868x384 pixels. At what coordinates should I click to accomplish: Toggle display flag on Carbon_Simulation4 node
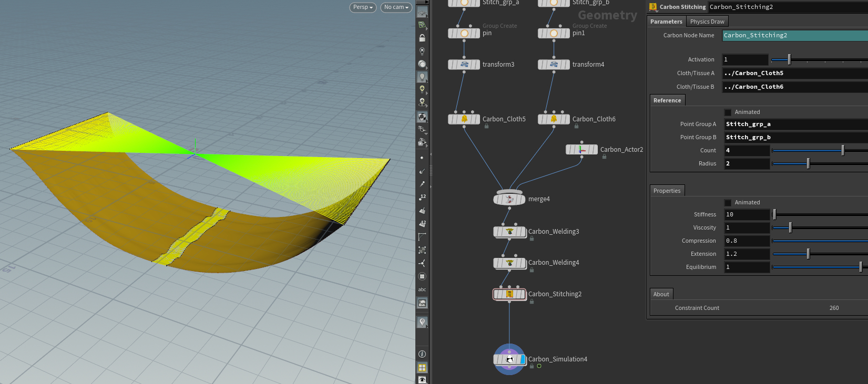(523, 359)
